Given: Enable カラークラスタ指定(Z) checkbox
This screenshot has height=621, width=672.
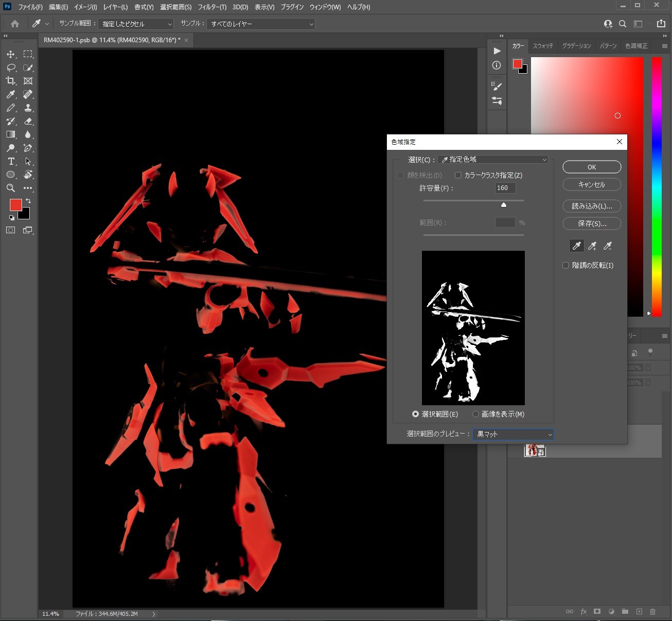Looking at the screenshot, I should click(458, 175).
